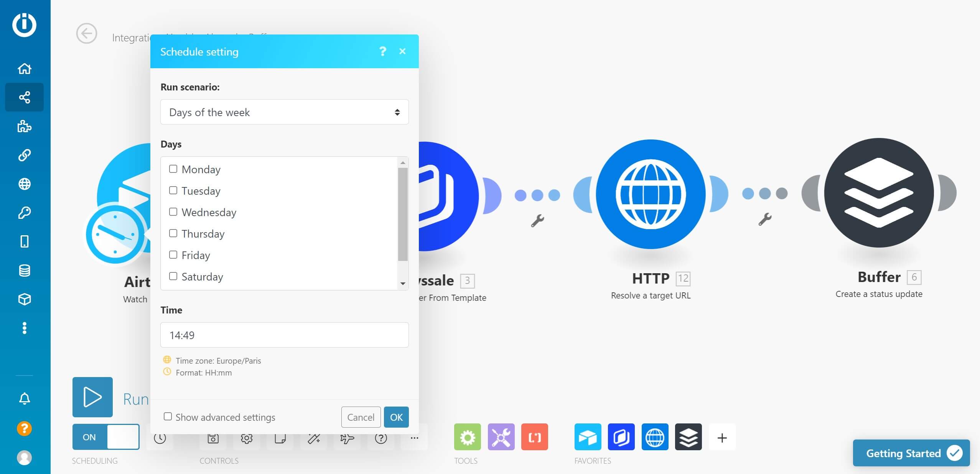Image resolution: width=980 pixels, height=474 pixels.
Task: Click Cancel to dismiss dialog
Action: (x=359, y=417)
